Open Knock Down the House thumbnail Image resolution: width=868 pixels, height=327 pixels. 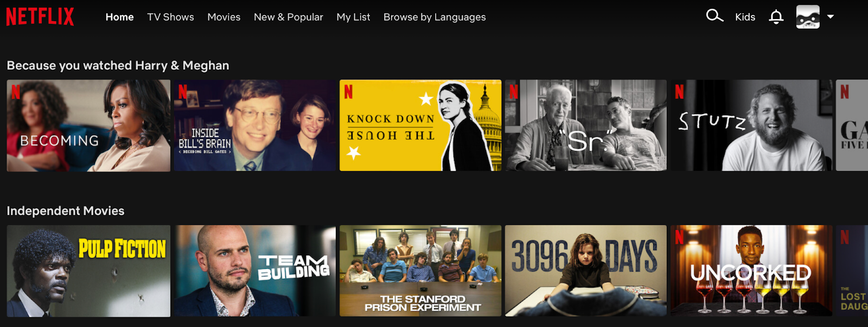pos(420,125)
